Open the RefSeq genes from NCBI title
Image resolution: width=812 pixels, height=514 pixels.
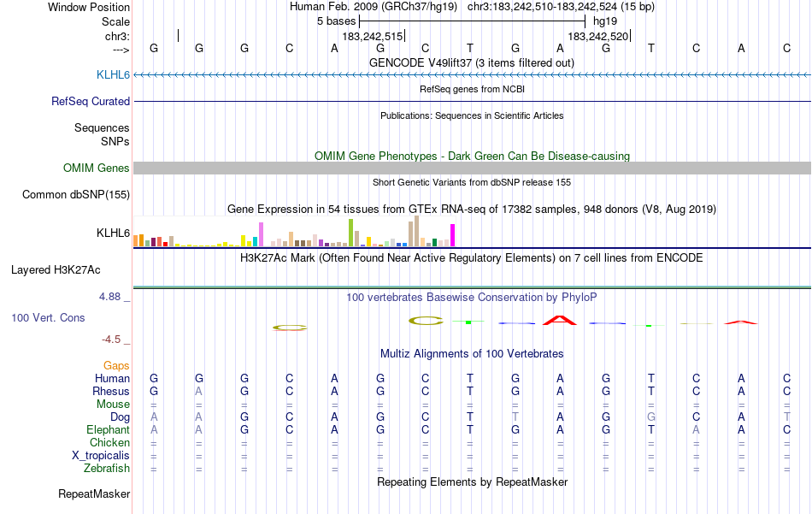(473, 89)
